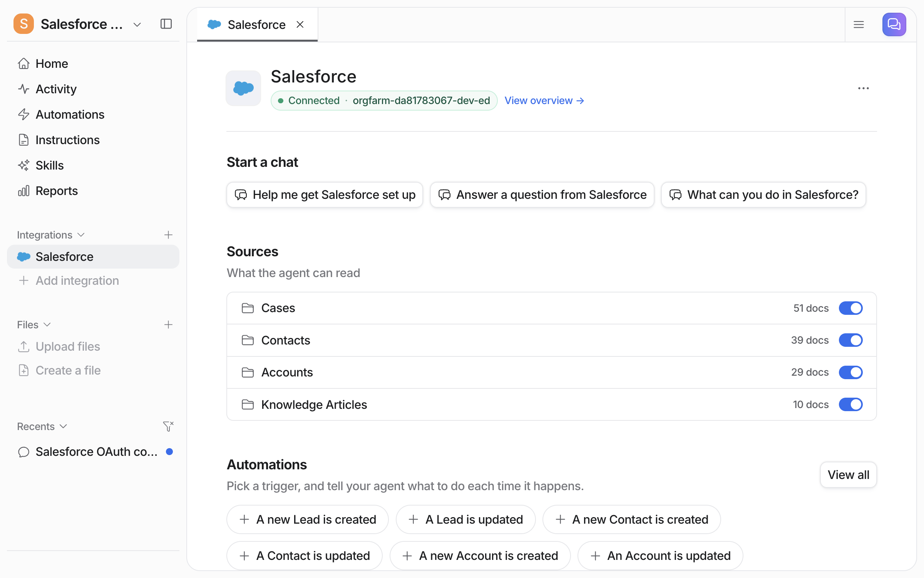Click the Skills sparkle icon
The height and width of the screenshot is (578, 924).
pos(23,165)
